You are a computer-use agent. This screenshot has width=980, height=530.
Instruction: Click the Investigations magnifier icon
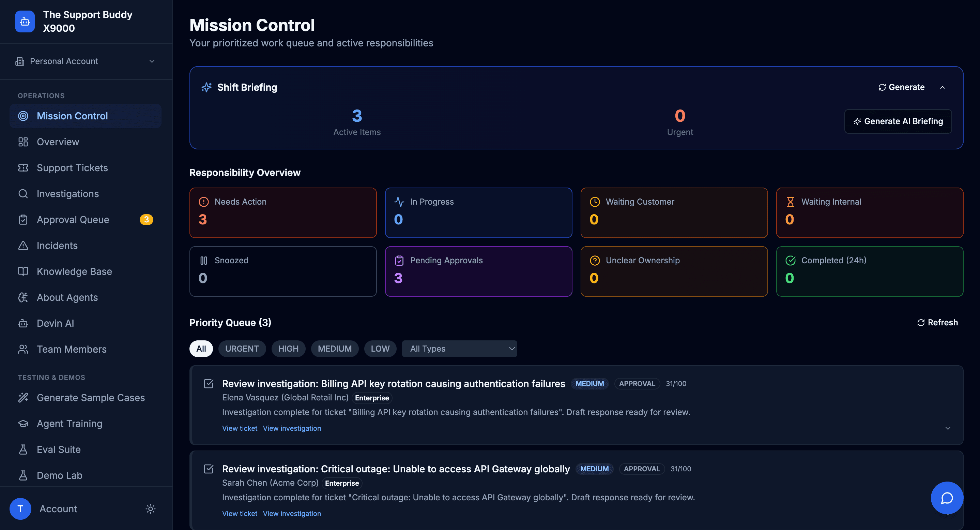click(x=23, y=193)
